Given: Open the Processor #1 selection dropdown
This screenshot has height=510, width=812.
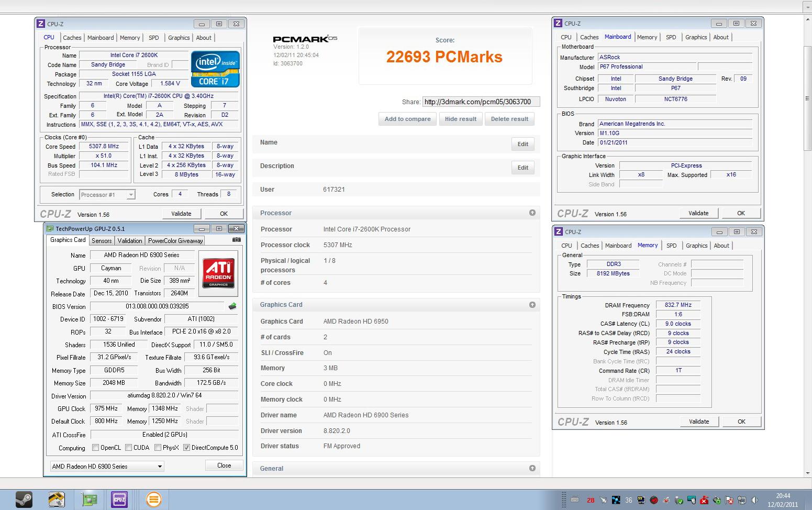Looking at the screenshot, I should click(107, 195).
